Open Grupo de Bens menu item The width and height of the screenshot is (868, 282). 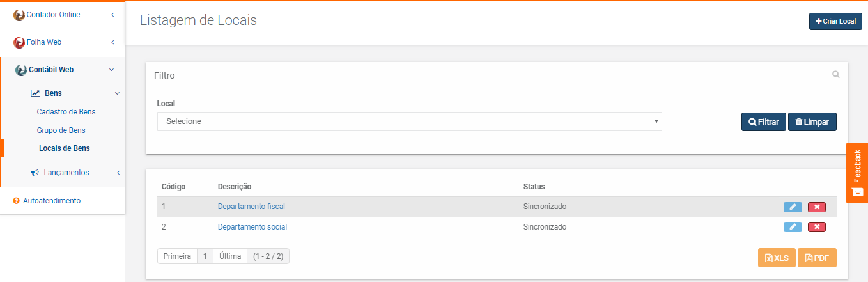(61, 130)
